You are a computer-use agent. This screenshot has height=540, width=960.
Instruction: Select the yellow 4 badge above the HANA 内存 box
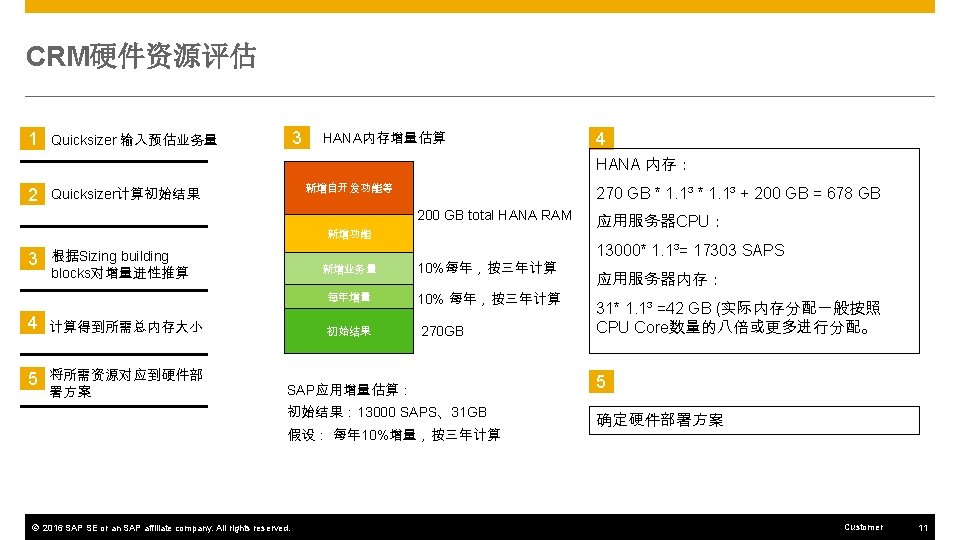tap(601, 138)
